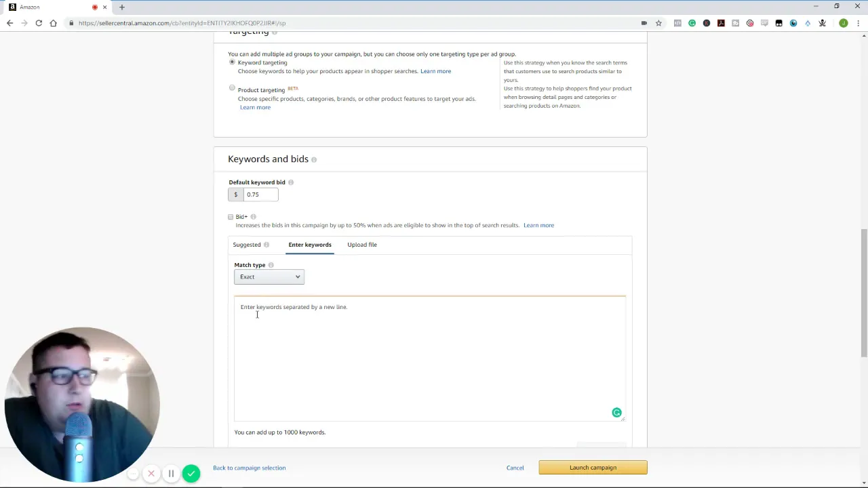Open Learn more link under Product targeting
Image resolution: width=868 pixels, height=488 pixels.
[x=255, y=107]
